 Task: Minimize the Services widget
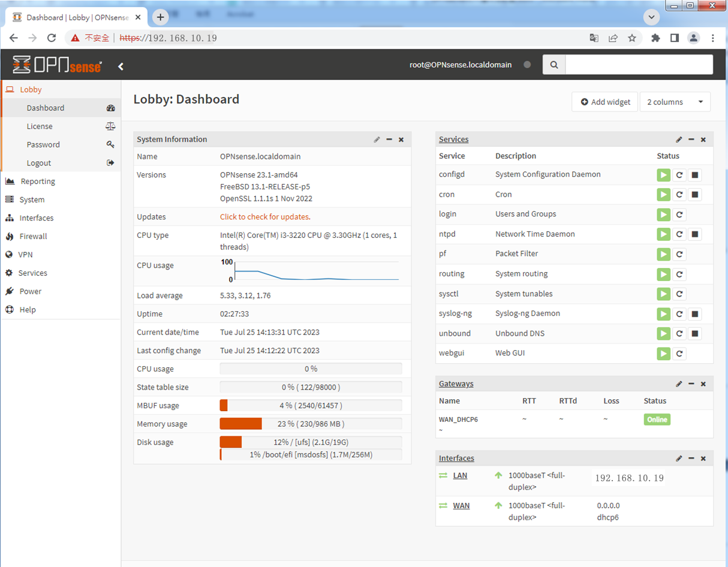[691, 140]
